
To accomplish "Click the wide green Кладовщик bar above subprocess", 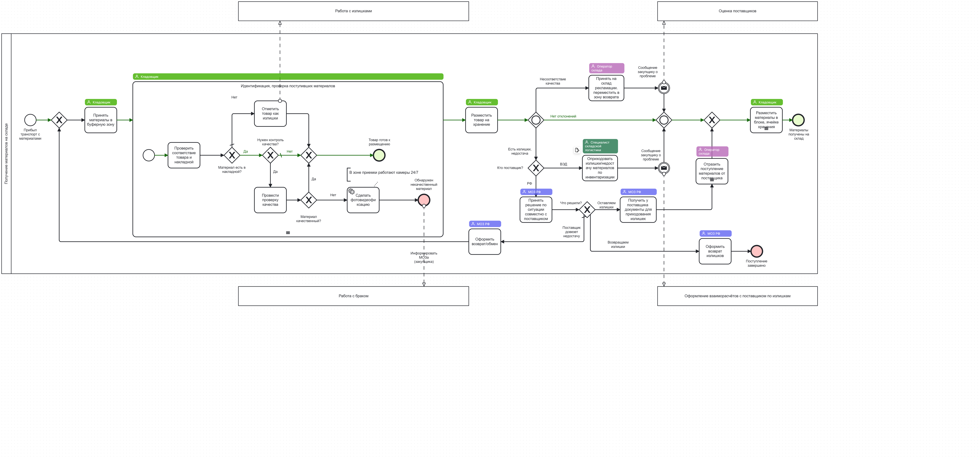I will pyautogui.click(x=288, y=76).
